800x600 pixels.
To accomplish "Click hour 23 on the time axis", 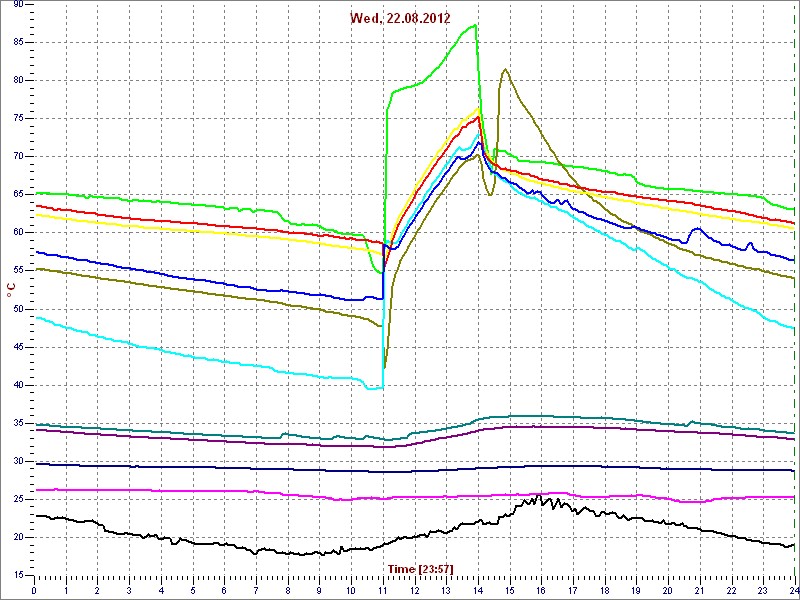I will [763, 590].
